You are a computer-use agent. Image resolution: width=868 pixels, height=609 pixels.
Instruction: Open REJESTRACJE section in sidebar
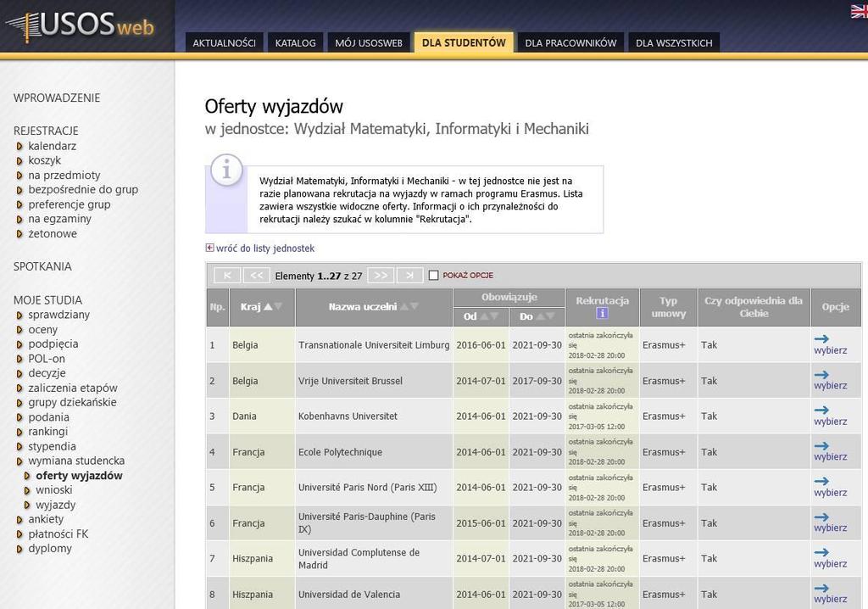click(x=46, y=131)
